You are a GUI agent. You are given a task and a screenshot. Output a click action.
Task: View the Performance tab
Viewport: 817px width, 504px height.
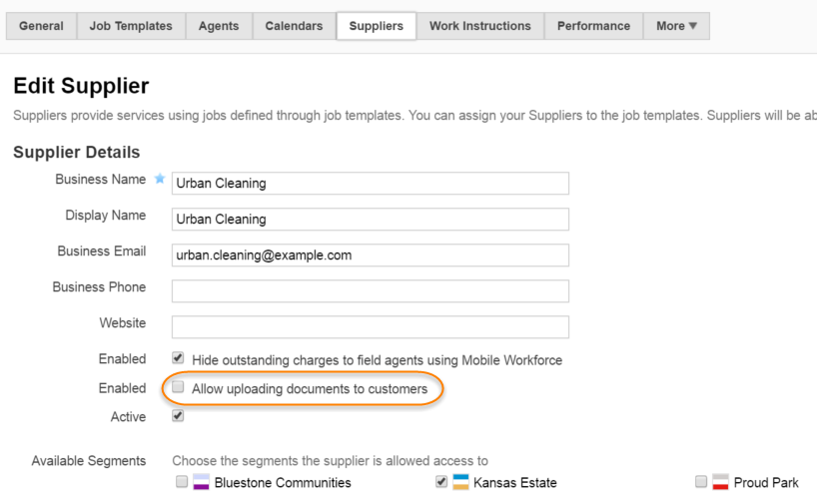coord(593,26)
